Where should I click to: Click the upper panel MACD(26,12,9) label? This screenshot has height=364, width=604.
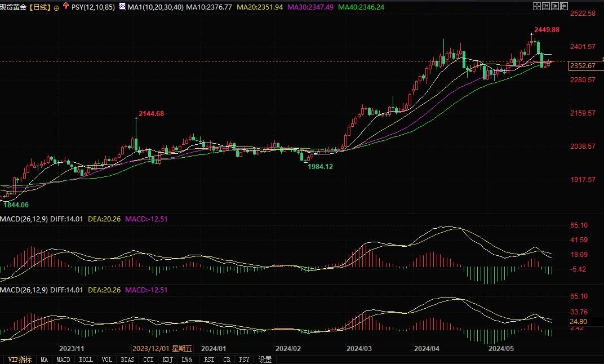click(24, 219)
